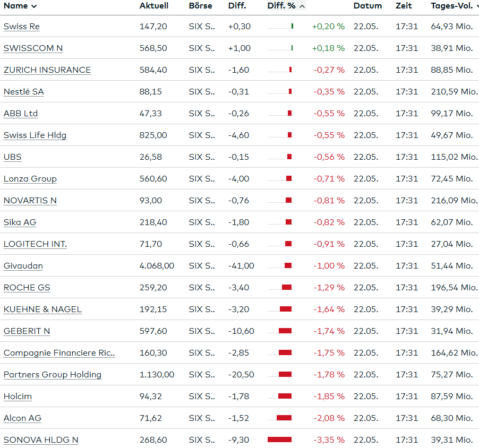Sort by Aktuell column header

[154, 6]
